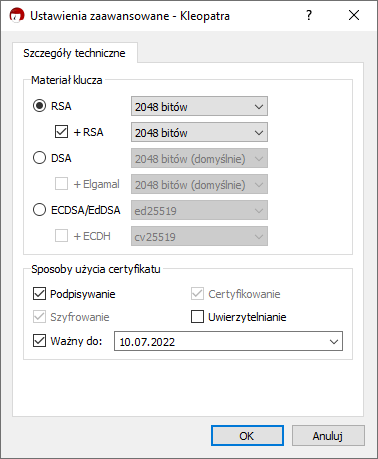
Task: Click the Uwierzytelnianie label text
Action: (247, 317)
